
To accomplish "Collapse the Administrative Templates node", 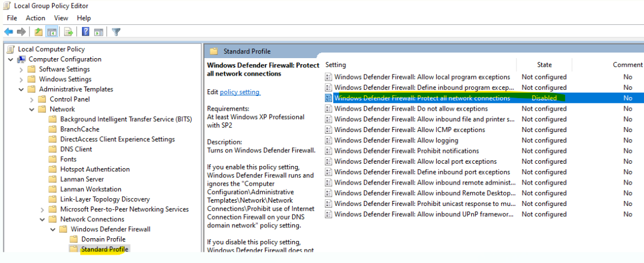I will pyautogui.click(x=21, y=89).
